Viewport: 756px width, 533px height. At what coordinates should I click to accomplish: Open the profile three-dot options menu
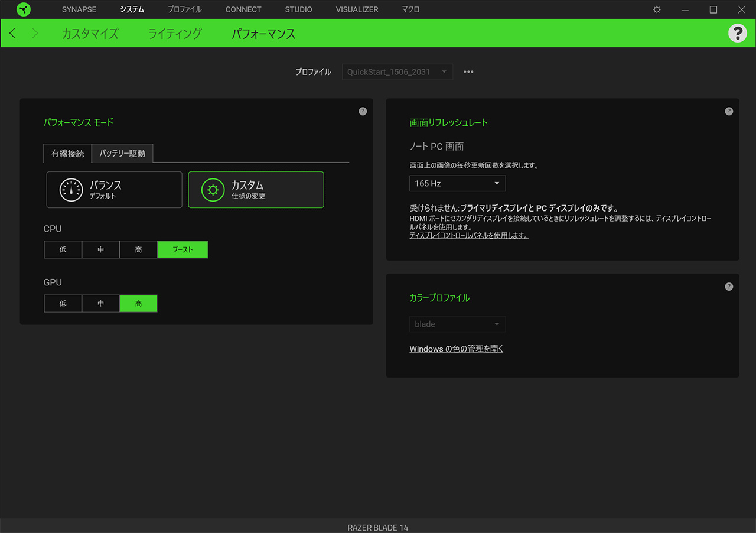[x=468, y=72]
